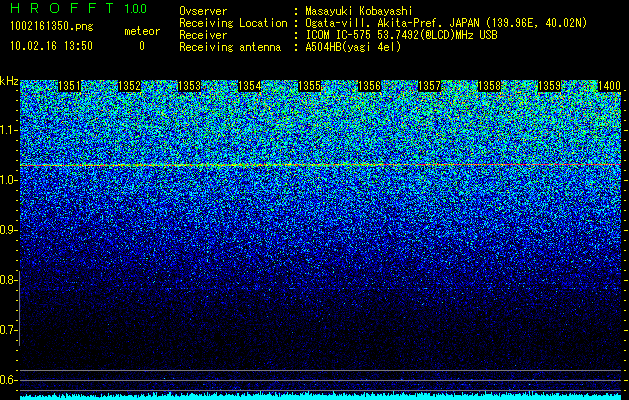This screenshot has width=629, height=400.
Task: Click the A504HB(yagi 4el) antenna value
Action: [x=353, y=47]
